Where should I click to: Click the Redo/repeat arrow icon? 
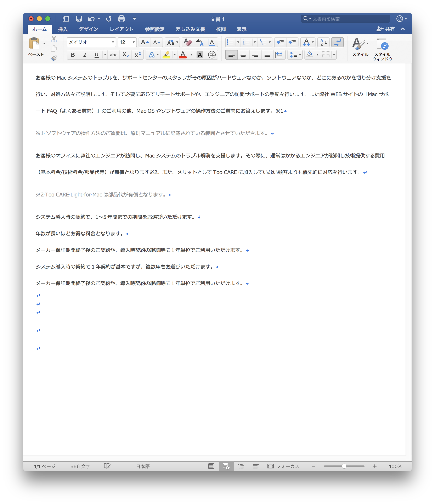[109, 19]
